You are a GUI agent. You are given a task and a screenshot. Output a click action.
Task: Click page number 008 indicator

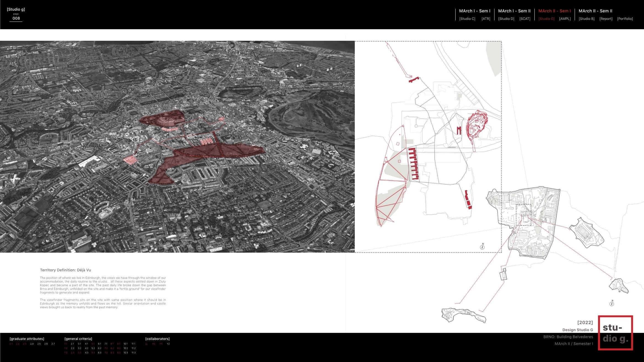click(x=16, y=18)
